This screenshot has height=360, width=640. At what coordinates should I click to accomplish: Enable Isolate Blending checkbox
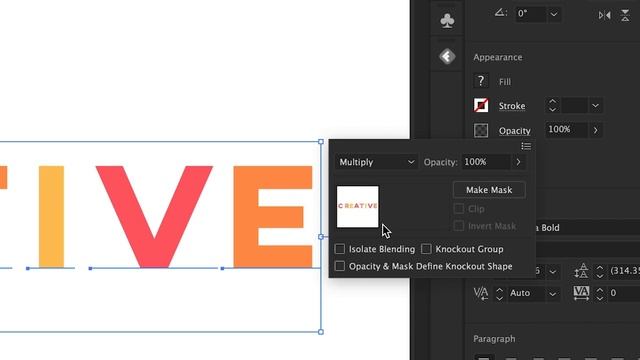pyautogui.click(x=340, y=249)
